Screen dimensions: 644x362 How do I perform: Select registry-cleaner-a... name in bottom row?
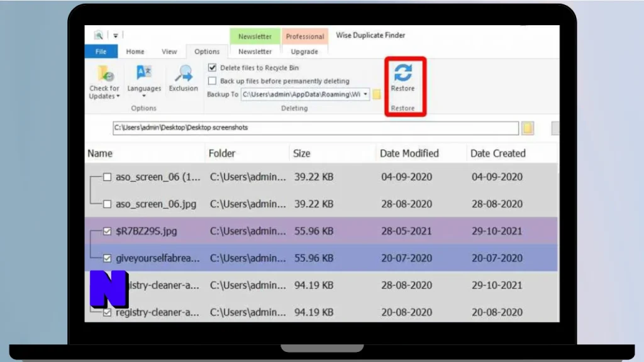pos(158,312)
